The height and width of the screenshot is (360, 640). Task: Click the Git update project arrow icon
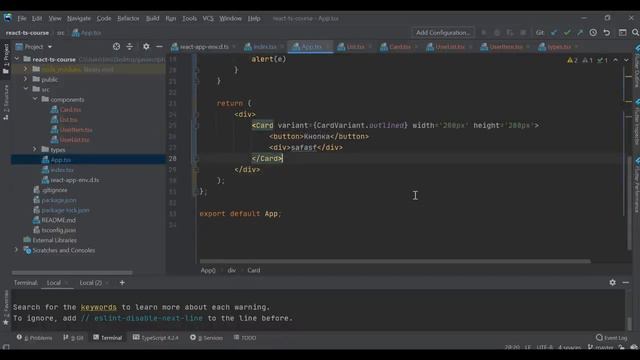554,33
